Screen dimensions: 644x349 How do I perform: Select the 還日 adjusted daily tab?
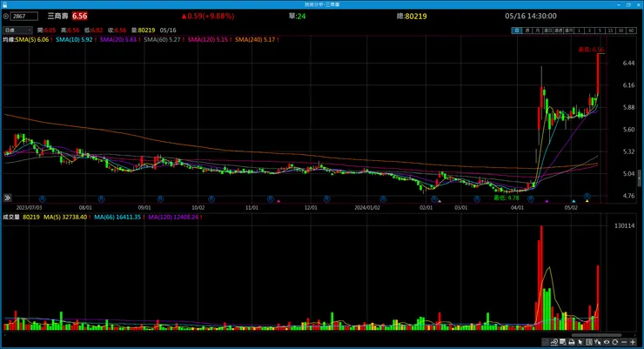547,30
